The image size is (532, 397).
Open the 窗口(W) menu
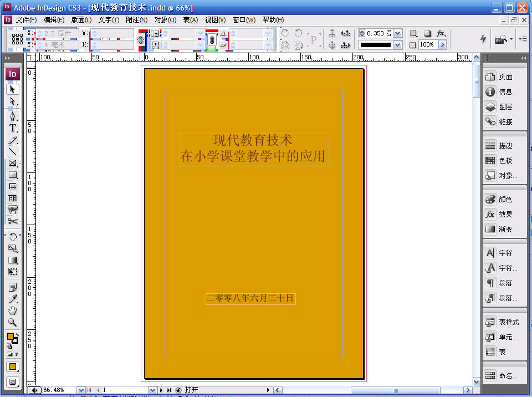(x=244, y=20)
